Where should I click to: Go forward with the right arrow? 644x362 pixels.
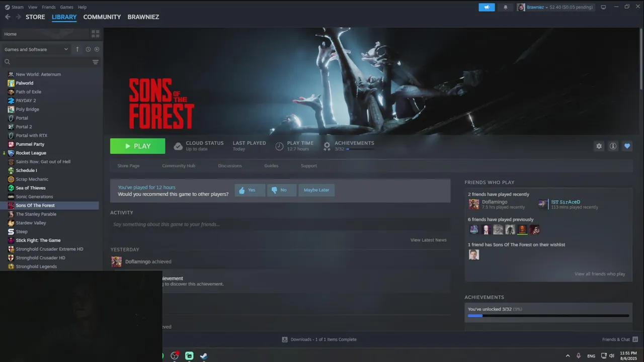[x=18, y=17]
